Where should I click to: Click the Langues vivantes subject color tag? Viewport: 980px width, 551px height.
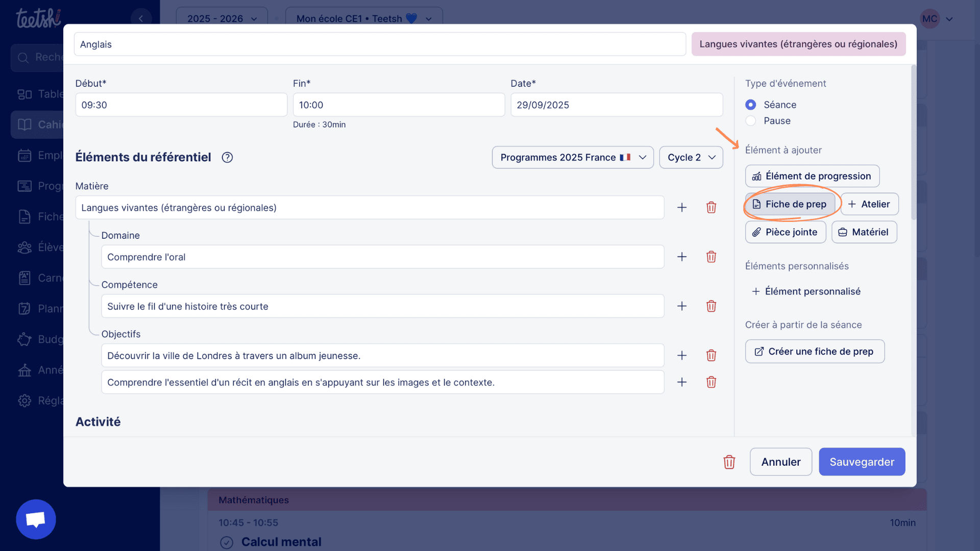pyautogui.click(x=798, y=44)
